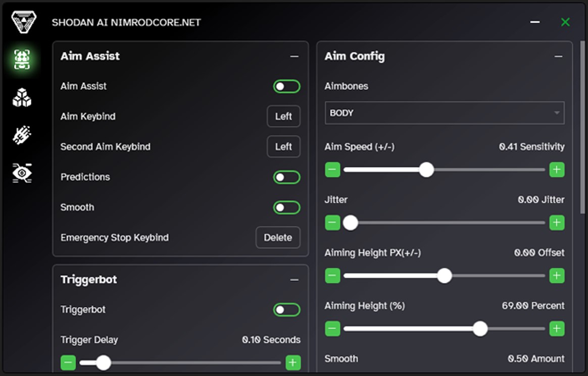Open the eye visuals sidebar section
Viewport: 588px width, 376px height.
coord(22,173)
